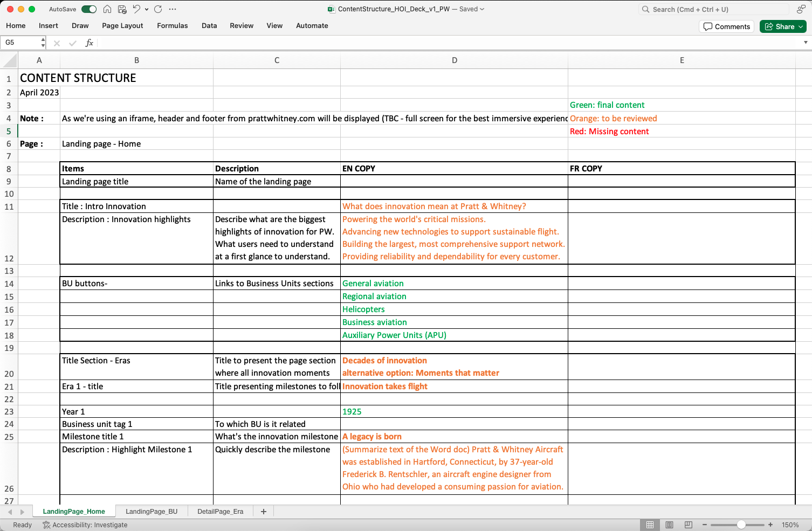This screenshot has height=531, width=812.
Task: Expand the formula bar chevron
Action: click(x=806, y=43)
